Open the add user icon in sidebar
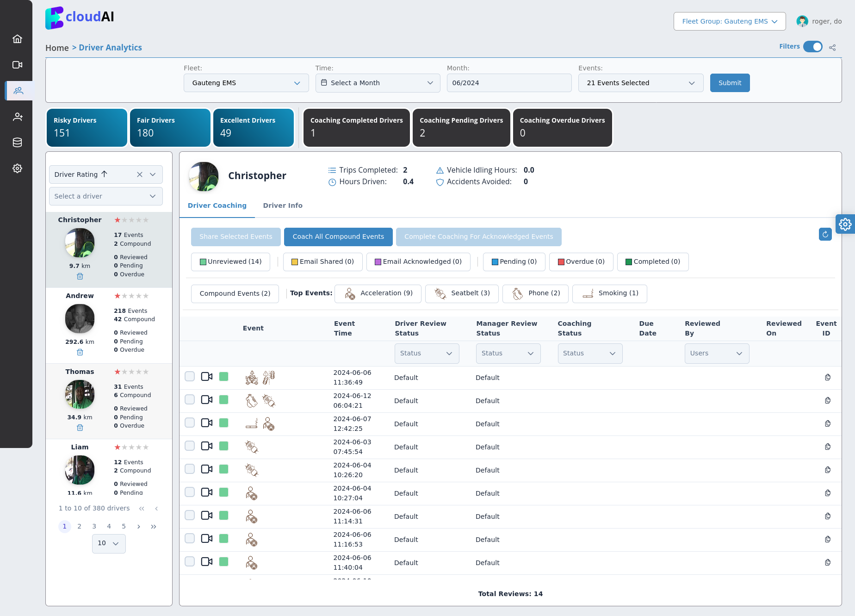The width and height of the screenshot is (855, 616). [17, 117]
